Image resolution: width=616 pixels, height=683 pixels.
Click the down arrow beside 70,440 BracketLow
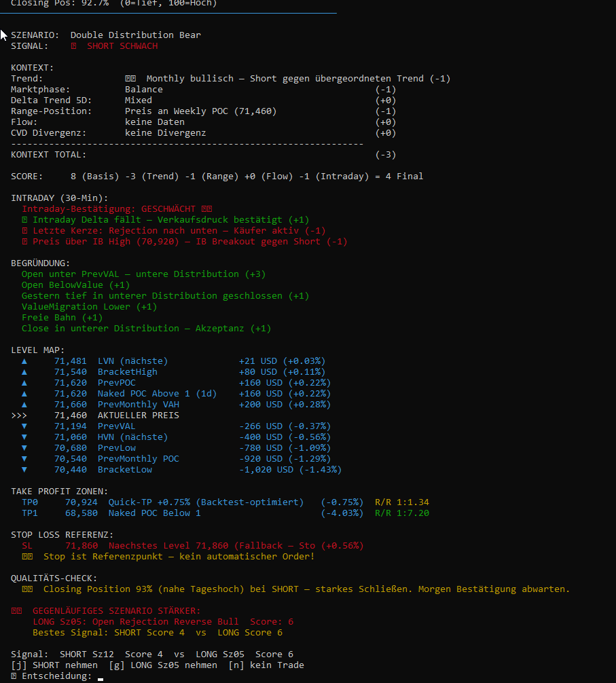24,470
